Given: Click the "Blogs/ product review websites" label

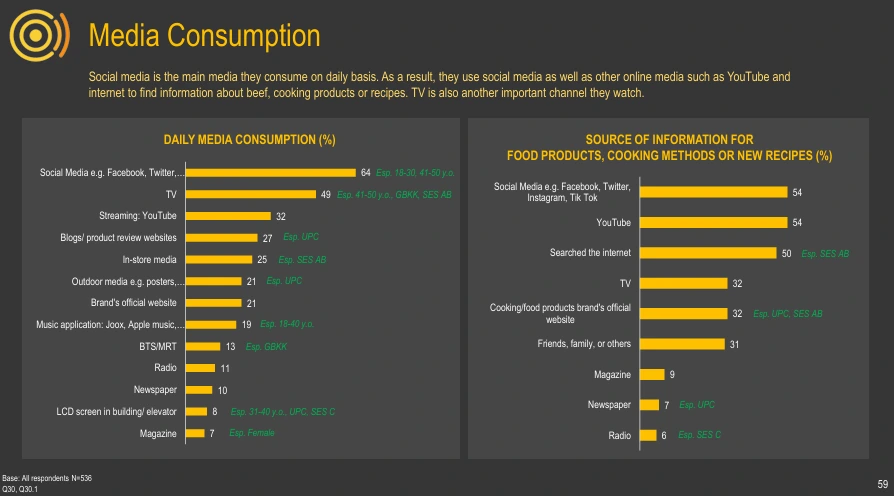Looking at the screenshot, I should point(119,238).
